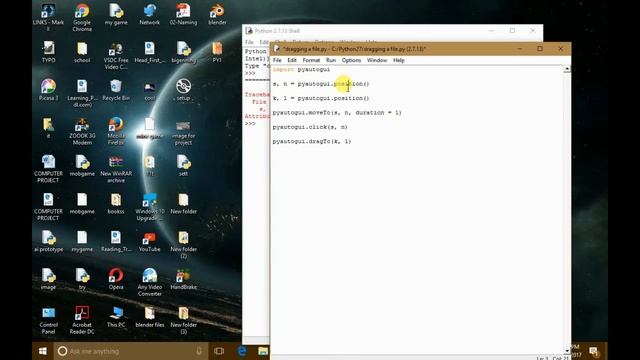Open File Explorer from the taskbar
This screenshot has width=640, height=360.
[x=263, y=351]
